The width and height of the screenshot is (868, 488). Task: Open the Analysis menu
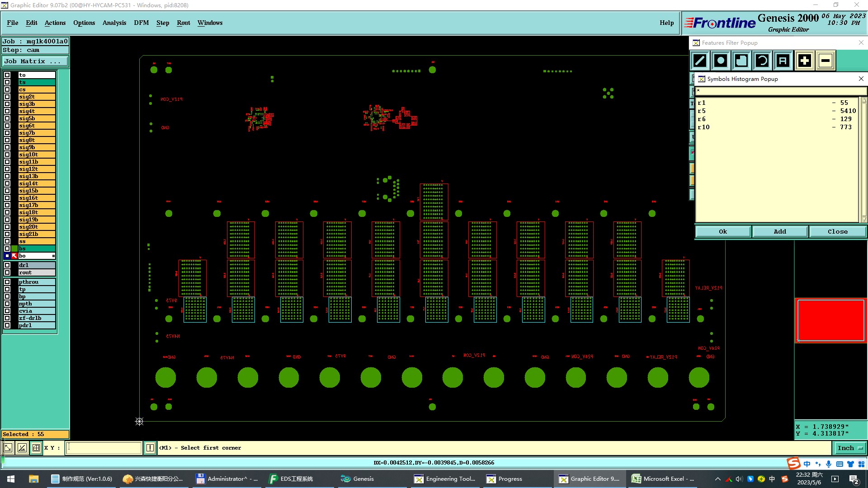[114, 23]
